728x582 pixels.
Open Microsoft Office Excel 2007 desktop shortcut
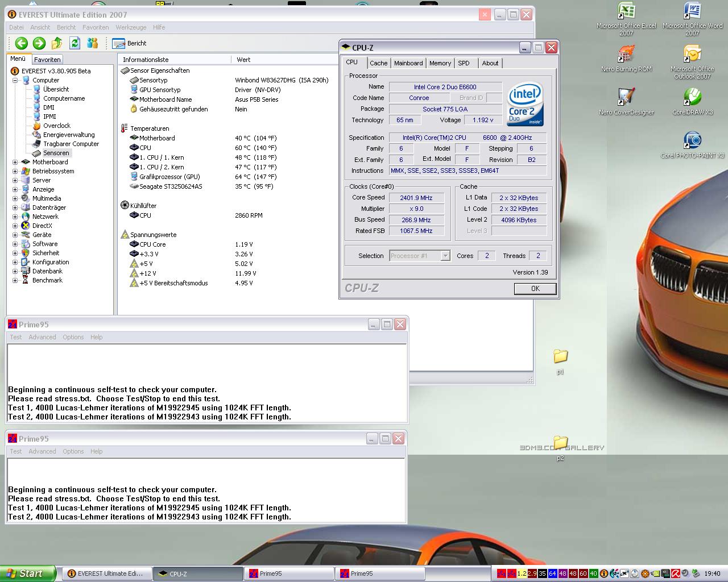click(x=626, y=19)
